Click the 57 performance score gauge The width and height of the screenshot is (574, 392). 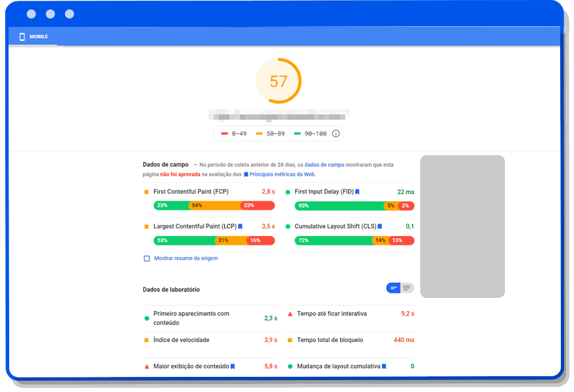(279, 81)
